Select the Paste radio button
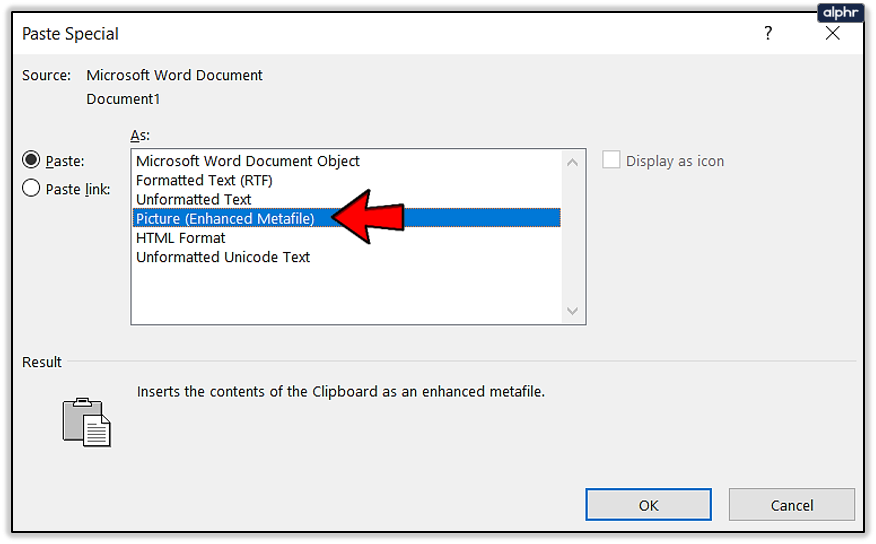 31,160
